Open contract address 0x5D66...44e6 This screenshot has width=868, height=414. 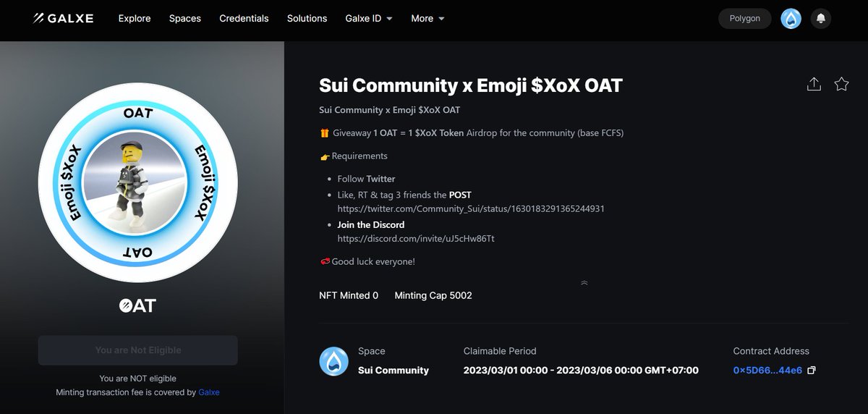(x=767, y=371)
